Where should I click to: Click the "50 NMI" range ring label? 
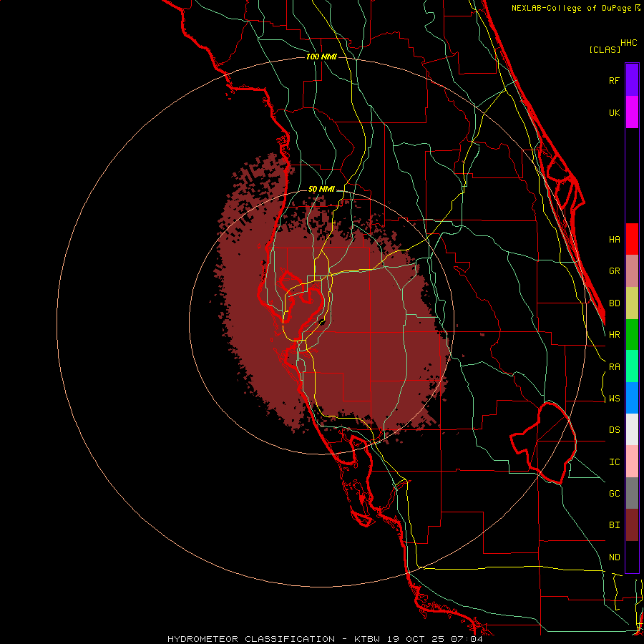321,189
